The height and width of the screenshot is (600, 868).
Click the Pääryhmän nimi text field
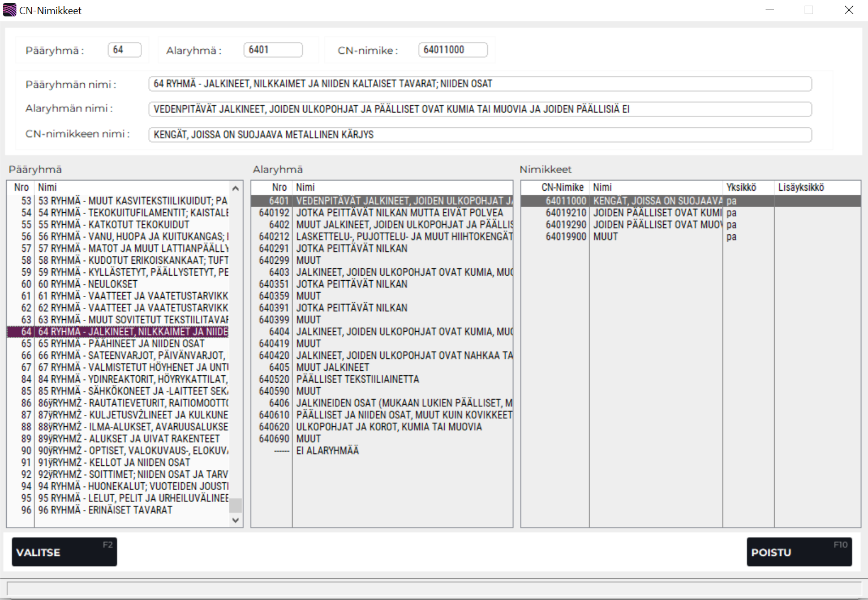tap(480, 84)
